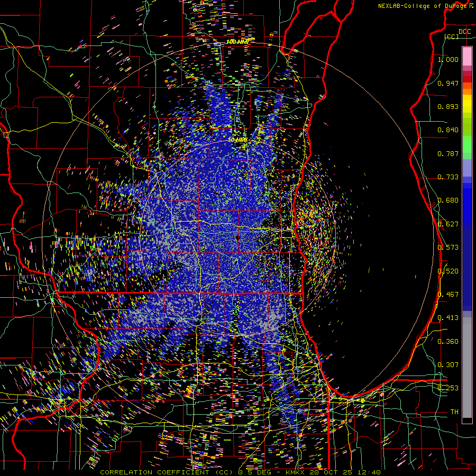The height and width of the screenshot is (476, 476).
Task: Pick the light periwinkle segment of the color bar
Action: [467, 168]
